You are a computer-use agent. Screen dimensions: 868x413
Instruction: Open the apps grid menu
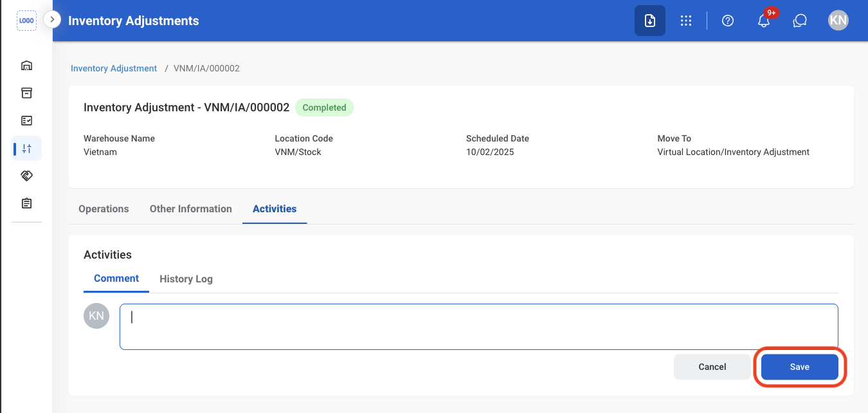686,21
